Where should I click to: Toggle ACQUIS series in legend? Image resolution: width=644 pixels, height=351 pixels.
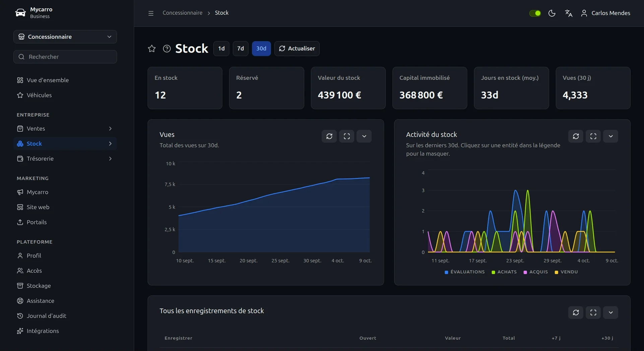[536, 272]
